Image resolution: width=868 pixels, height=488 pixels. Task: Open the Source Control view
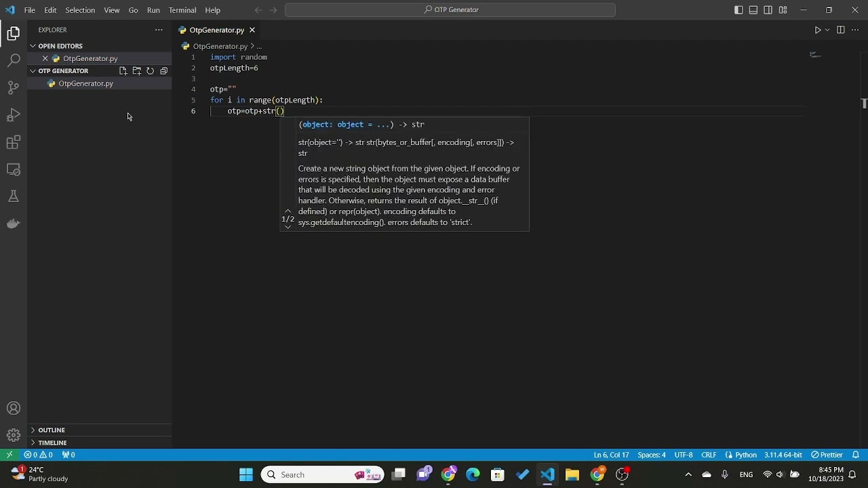(14, 87)
